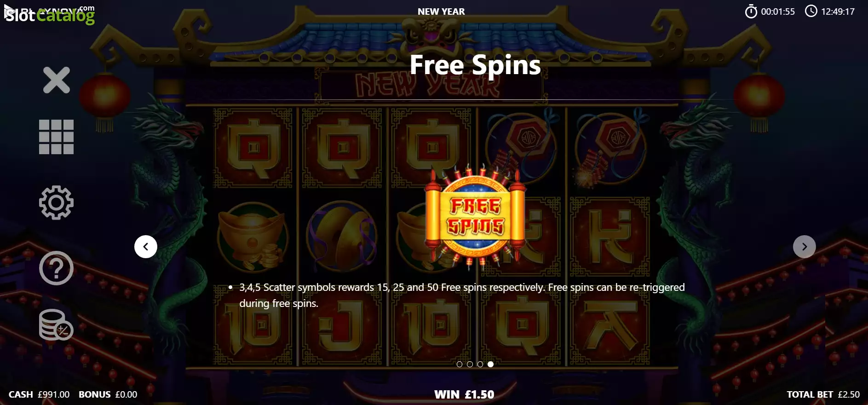Open the help question mark icon
Screen dimensions: 868x405
[x=56, y=268]
